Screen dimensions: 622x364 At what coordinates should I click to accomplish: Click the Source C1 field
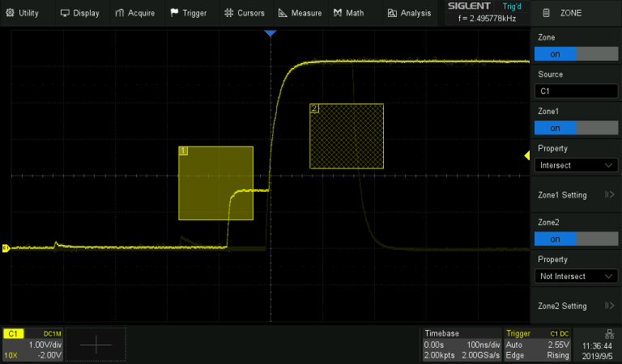(x=576, y=91)
